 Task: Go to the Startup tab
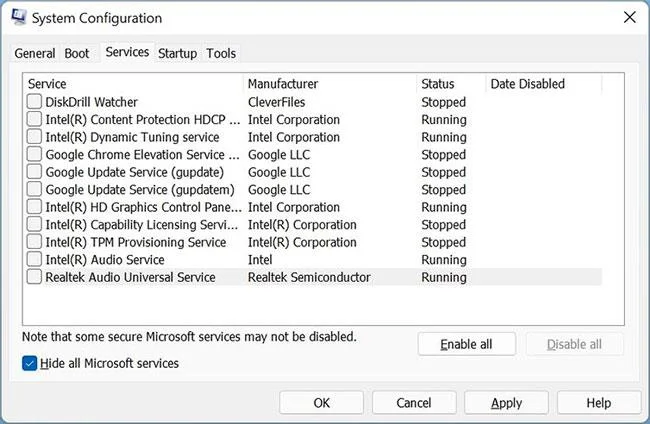pyautogui.click(x=177, y=53)
